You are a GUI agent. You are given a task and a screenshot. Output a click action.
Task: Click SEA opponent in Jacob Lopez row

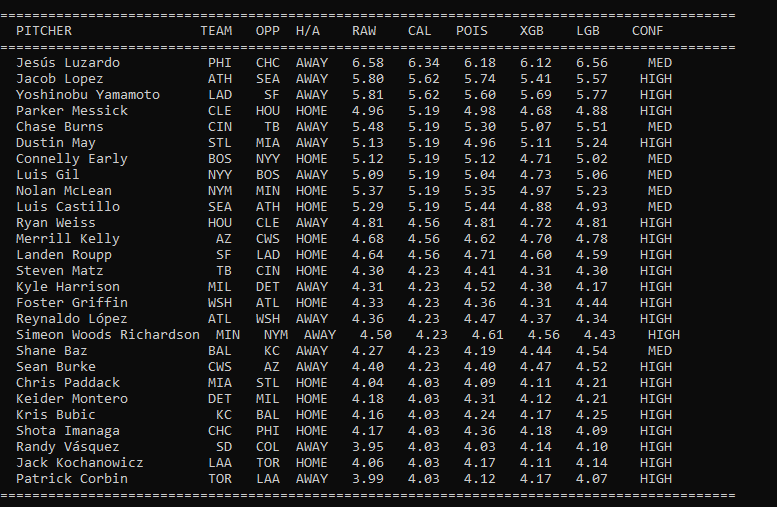pos(268,79)
